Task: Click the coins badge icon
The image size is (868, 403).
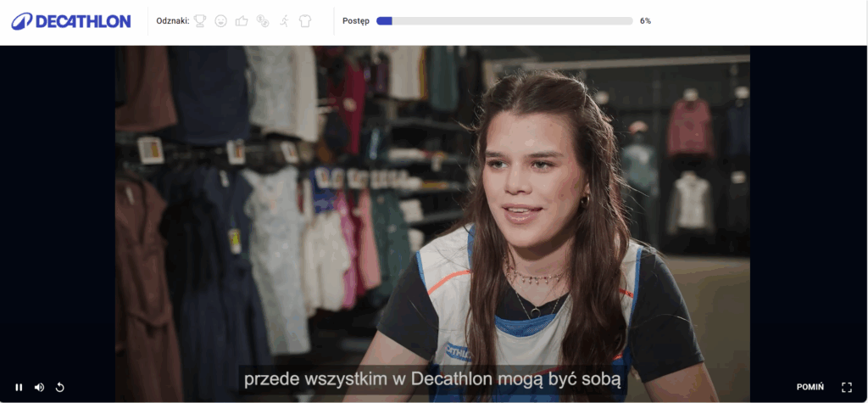Action: coord(263,21)
